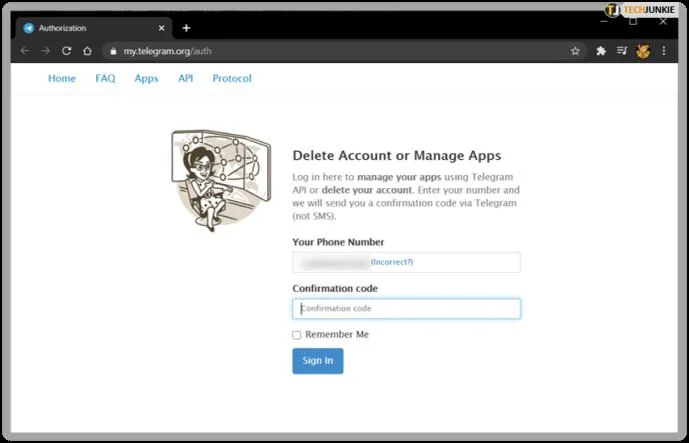Click the Sign In button
The width and height of the screenshot is (689, 443).
(x=318, y=361)
